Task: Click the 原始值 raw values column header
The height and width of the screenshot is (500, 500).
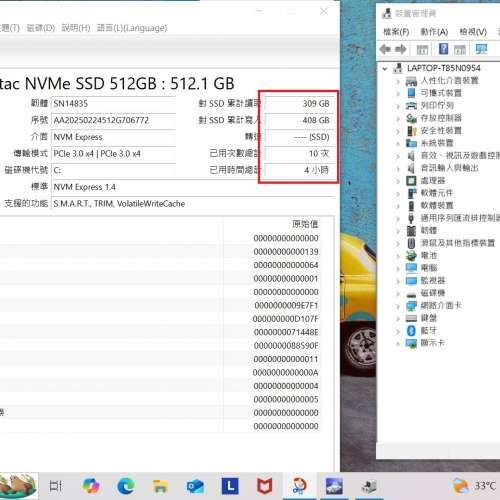Action: (305, 224)
